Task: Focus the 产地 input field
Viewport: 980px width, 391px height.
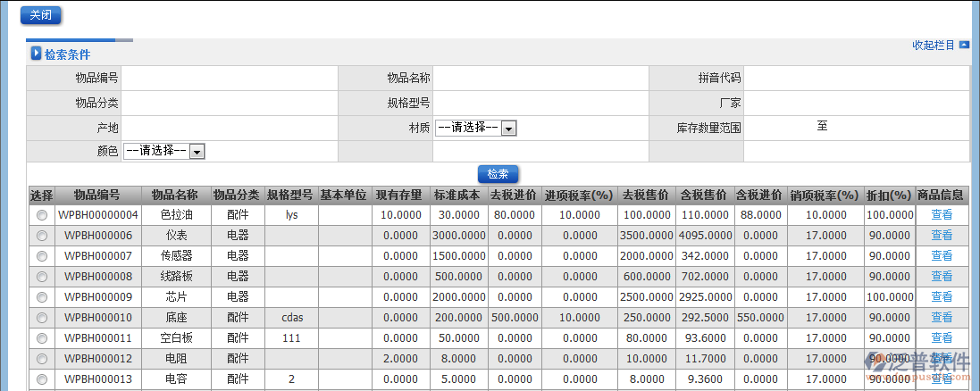Action: [x=230, y=128]
